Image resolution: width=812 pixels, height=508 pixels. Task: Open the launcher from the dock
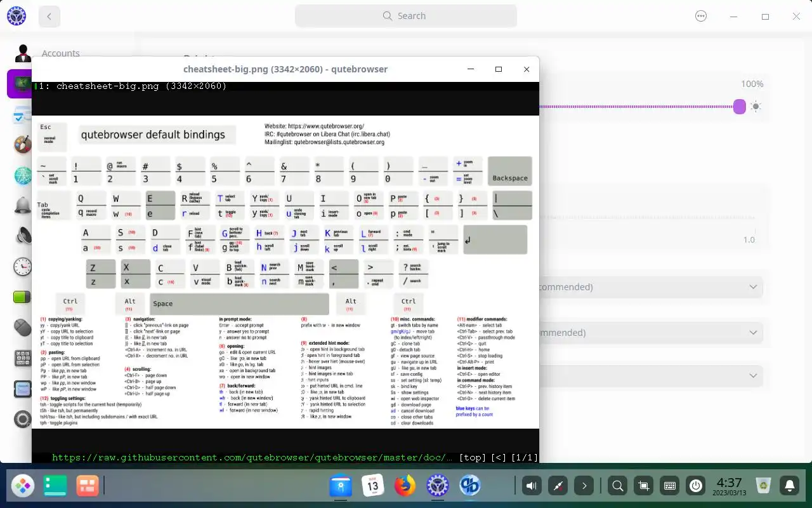coord(23,486)
